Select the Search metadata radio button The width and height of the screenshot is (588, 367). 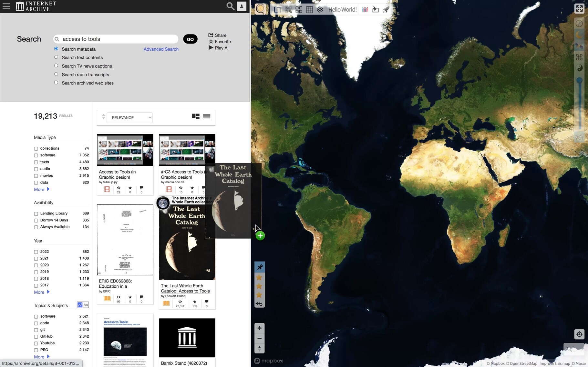coord(56,49)
